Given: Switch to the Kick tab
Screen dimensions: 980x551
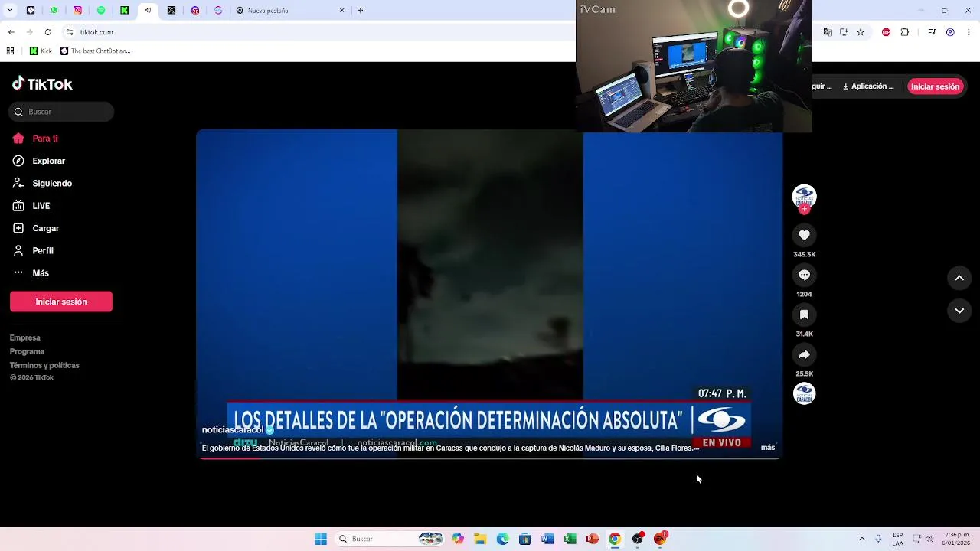Looking at the screenshot, I should click(x=124, y=10).
